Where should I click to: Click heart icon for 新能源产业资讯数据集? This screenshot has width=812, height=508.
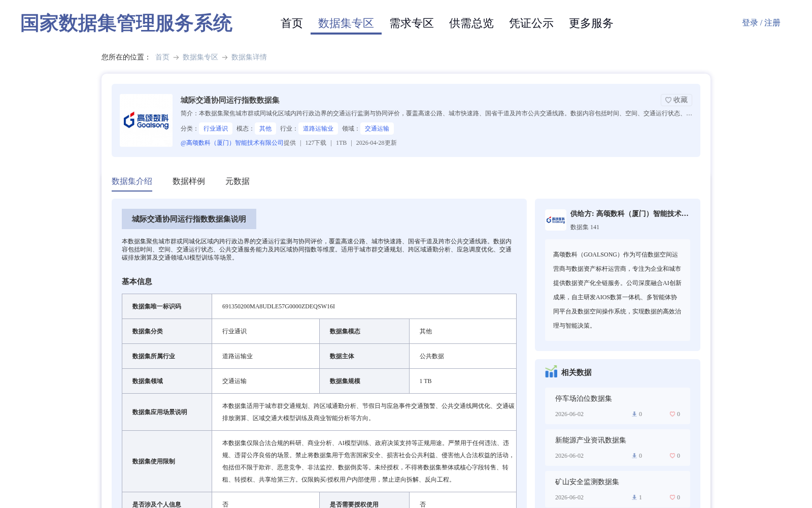[672, 456]
